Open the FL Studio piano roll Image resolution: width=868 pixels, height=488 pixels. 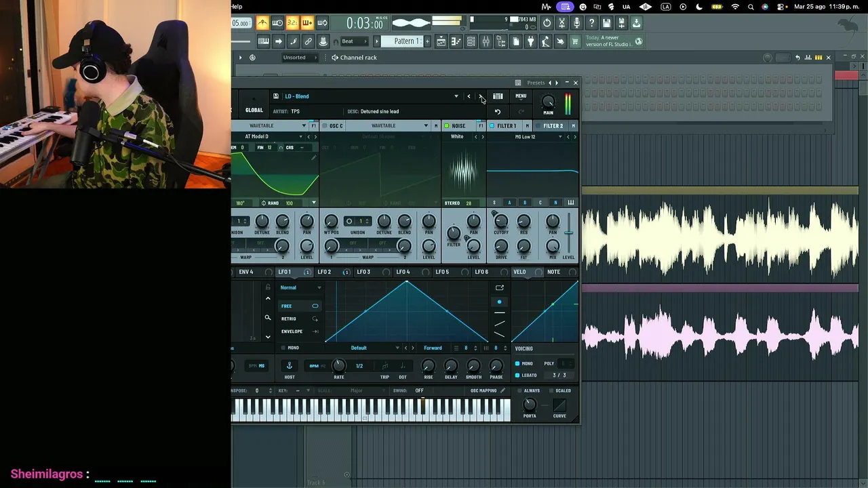tap(456, 42)
